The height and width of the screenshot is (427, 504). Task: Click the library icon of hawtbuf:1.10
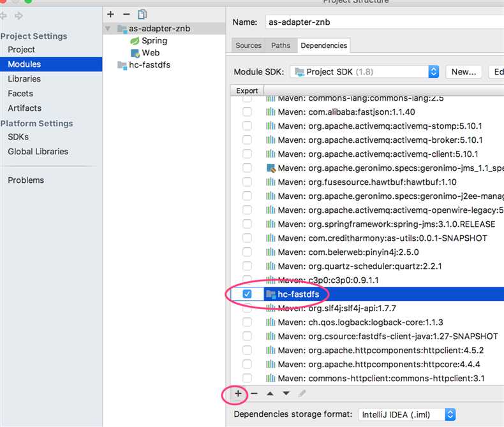pos(271,182)
